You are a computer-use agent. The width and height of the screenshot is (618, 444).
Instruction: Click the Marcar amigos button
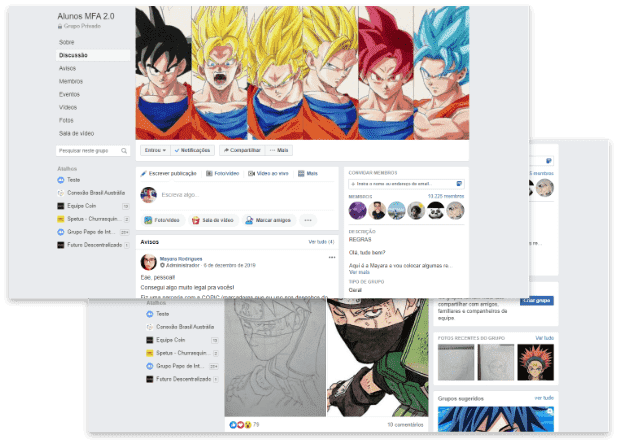pos(268,220)
